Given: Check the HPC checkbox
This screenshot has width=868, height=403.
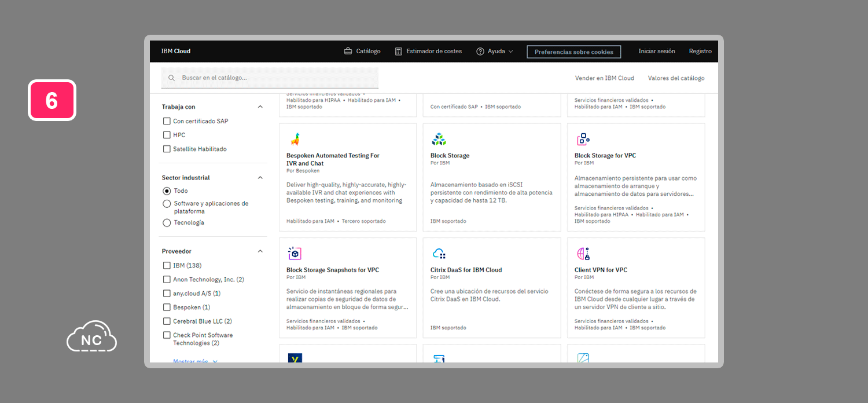Looking at the screenshot, I should tap(167, 135).
